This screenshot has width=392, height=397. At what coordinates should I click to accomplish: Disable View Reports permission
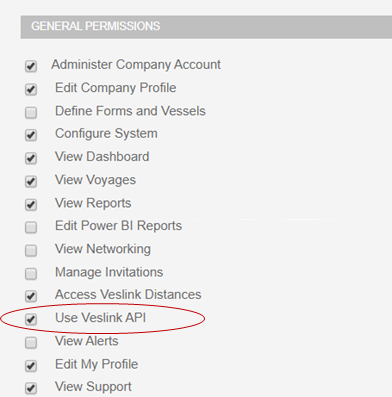click(31, 204)
